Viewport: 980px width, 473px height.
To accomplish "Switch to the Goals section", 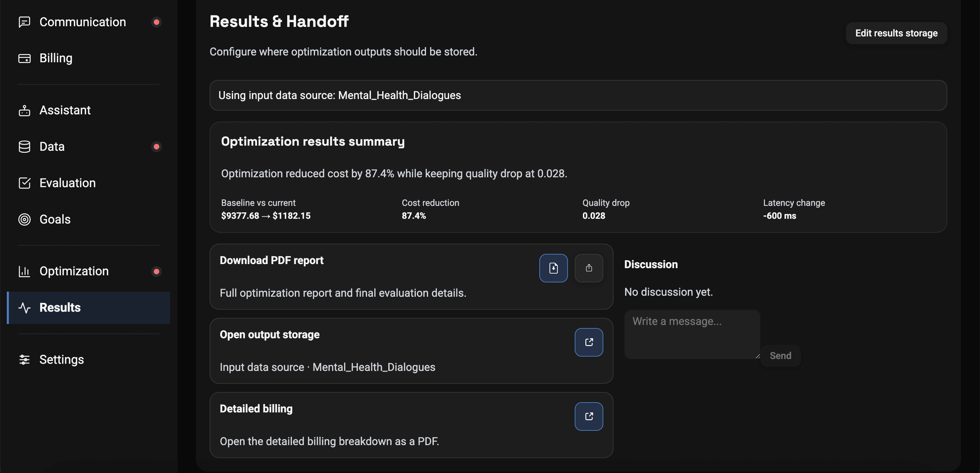I will [x=55, y=219].
